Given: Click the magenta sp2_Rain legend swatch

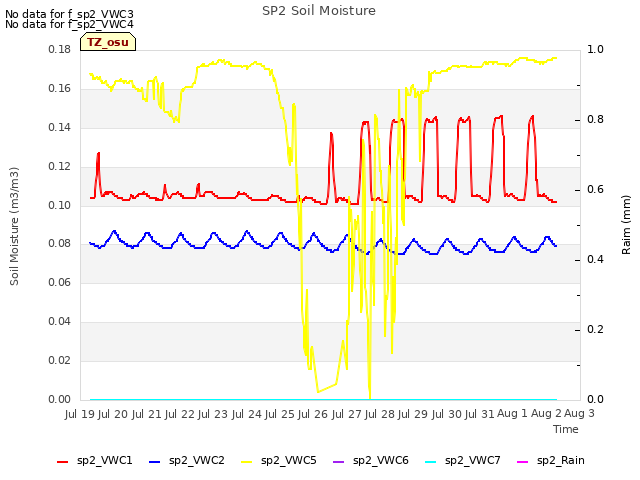Looking at the screenshot, I should [522, 462].
